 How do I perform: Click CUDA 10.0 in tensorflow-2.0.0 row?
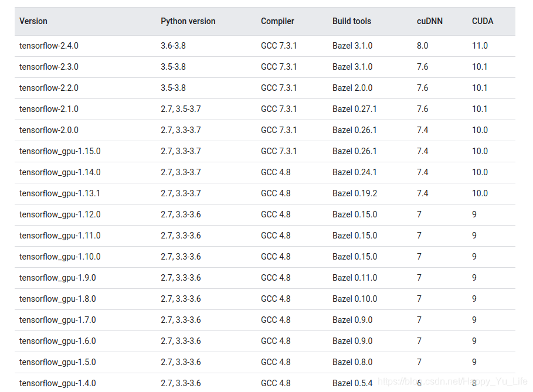[480, 129]
